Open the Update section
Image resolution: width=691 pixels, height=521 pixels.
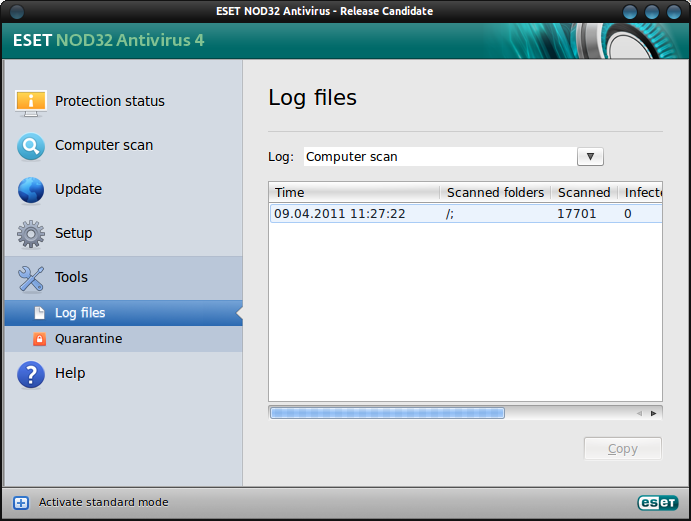coord(123,190)
